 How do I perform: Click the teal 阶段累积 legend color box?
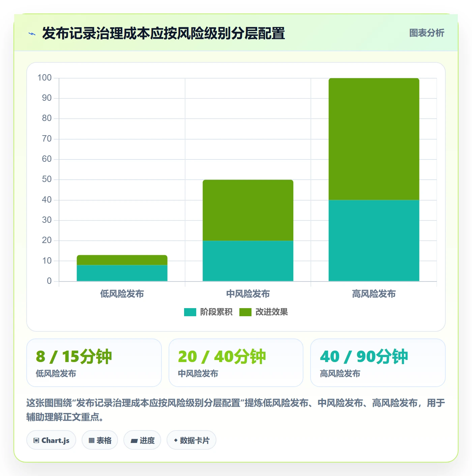coord(190,312)
